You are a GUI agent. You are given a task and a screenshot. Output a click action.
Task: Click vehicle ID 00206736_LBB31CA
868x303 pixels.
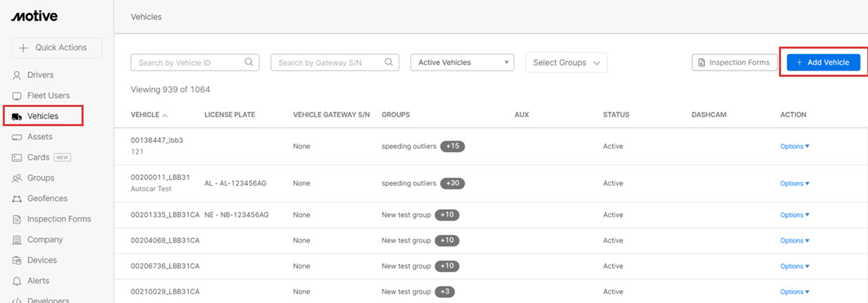(x=165, y=266)
